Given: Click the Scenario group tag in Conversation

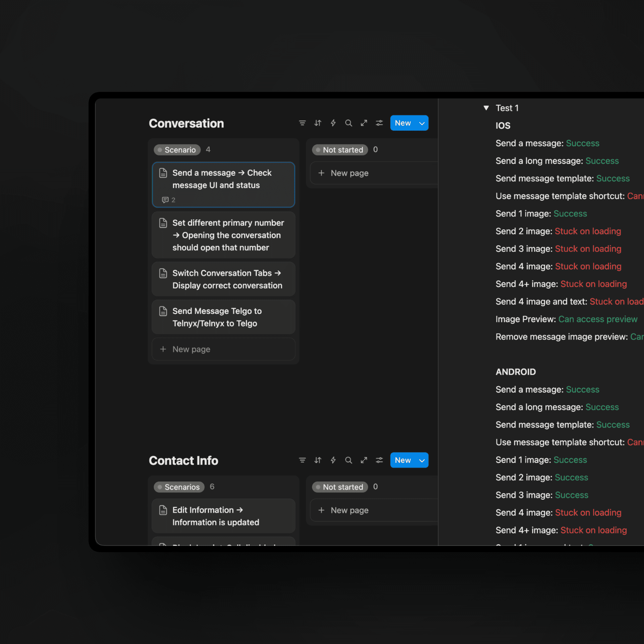Looking at the screenshot, I should (x=177, y=150).
